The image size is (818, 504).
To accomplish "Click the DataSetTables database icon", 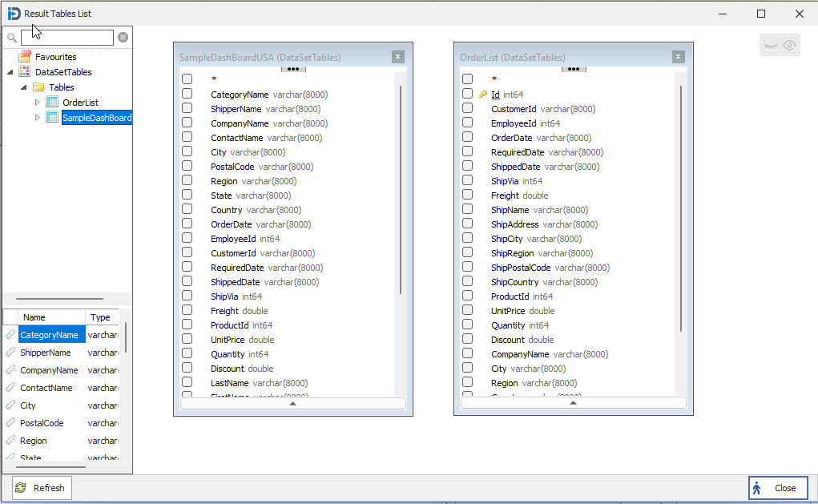I will [25, 72].
